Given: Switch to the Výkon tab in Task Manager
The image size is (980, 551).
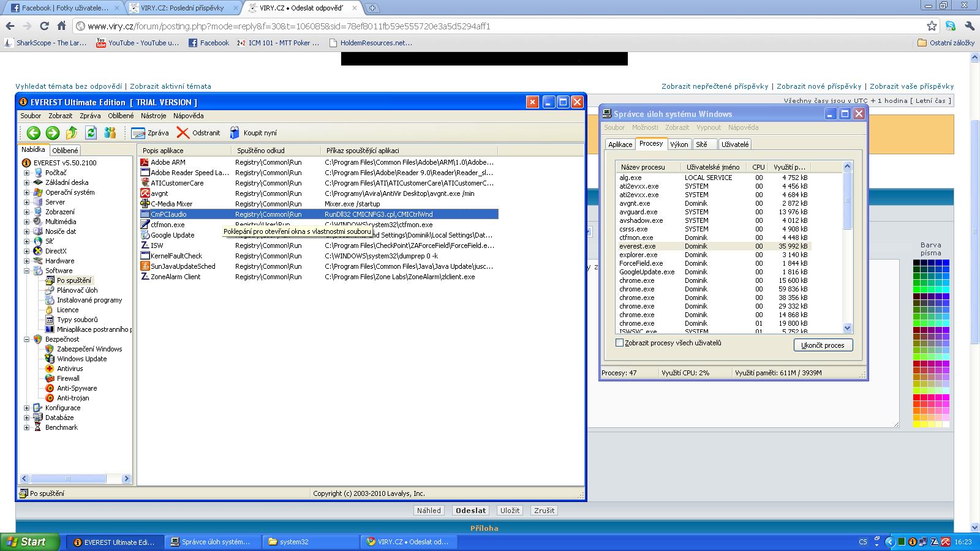Looking at the screenshot, I should point(679,144).
